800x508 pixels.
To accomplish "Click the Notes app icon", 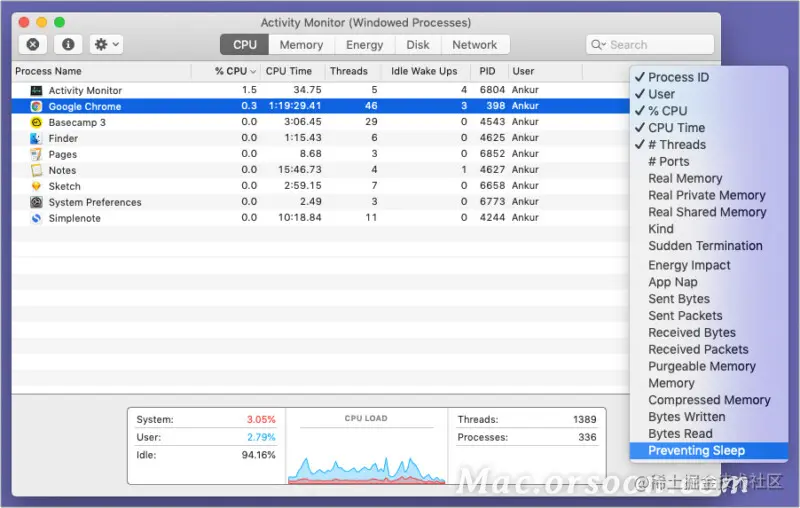I will 36,170.
